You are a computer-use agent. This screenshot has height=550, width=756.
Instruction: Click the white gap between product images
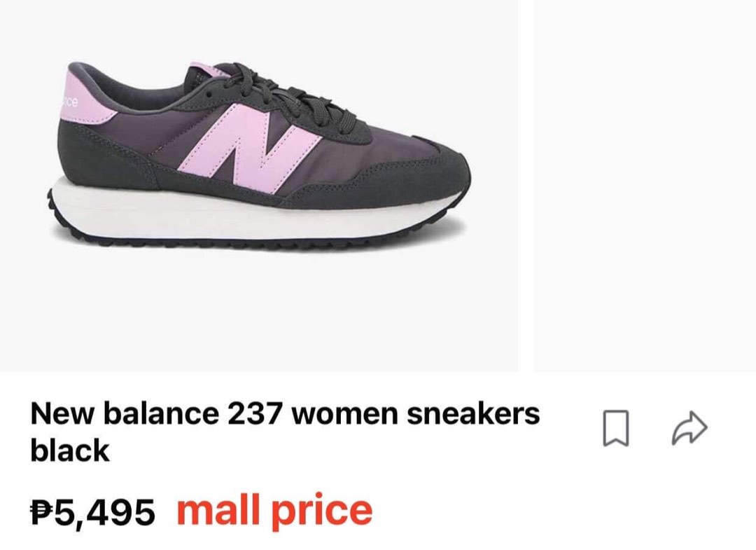tap(526, 185)
